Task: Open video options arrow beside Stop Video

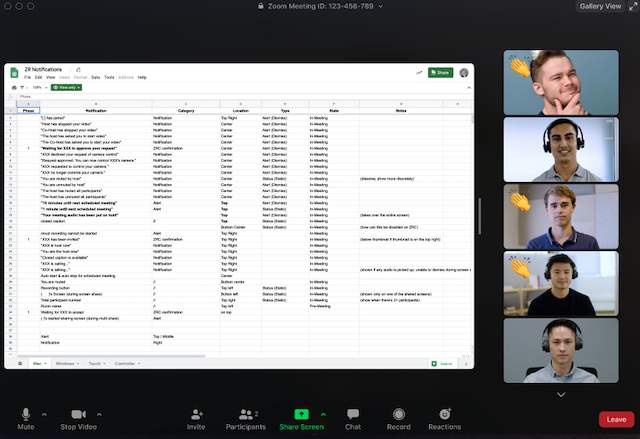Action: (99, 415)
